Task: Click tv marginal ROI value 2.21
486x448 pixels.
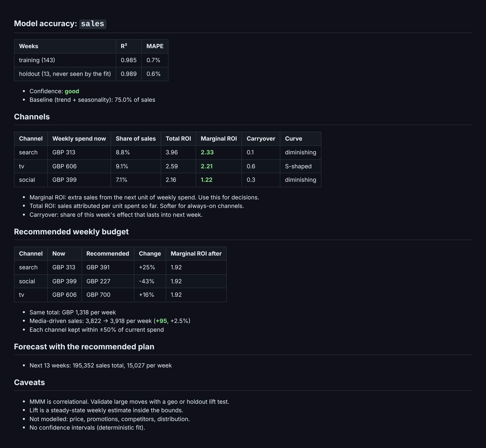Action: [207, 166]
